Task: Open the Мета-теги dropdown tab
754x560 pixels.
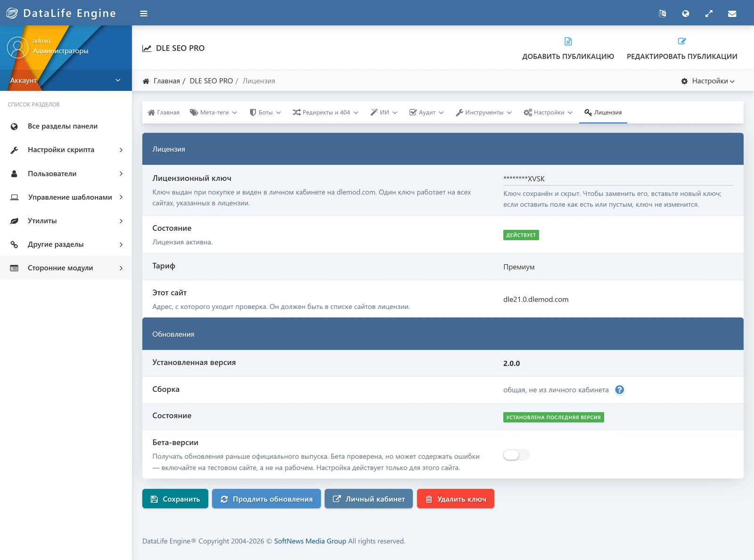Action: pyautogui.click(x=213, y=112)
